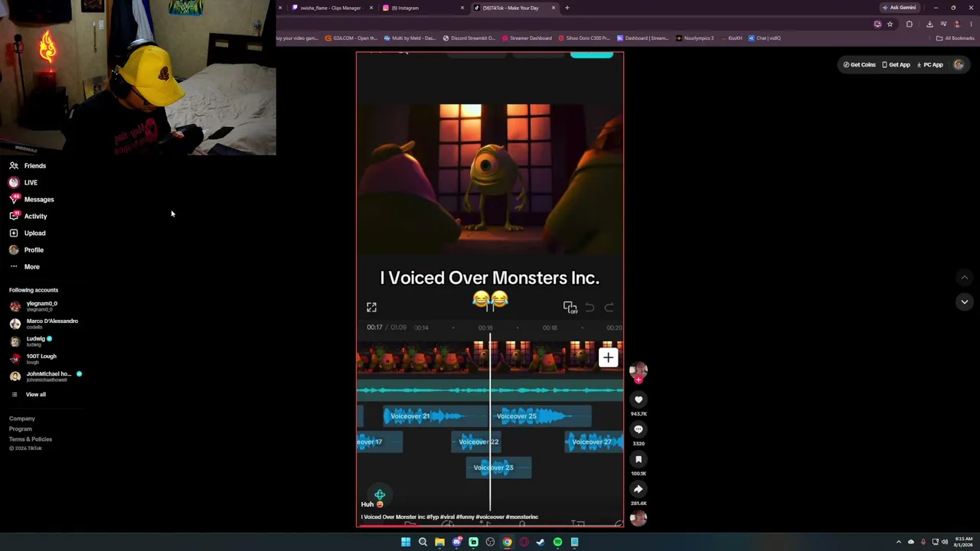The width and height of the screenshot is (980, 551).
Task: Open the spinning sound disc avatar
Action: click(x=639, y=518)
